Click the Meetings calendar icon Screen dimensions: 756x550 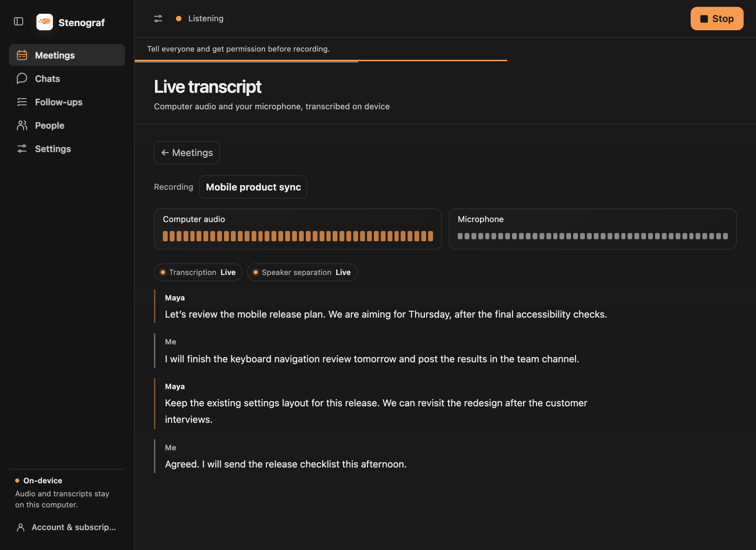coord(22,55)
